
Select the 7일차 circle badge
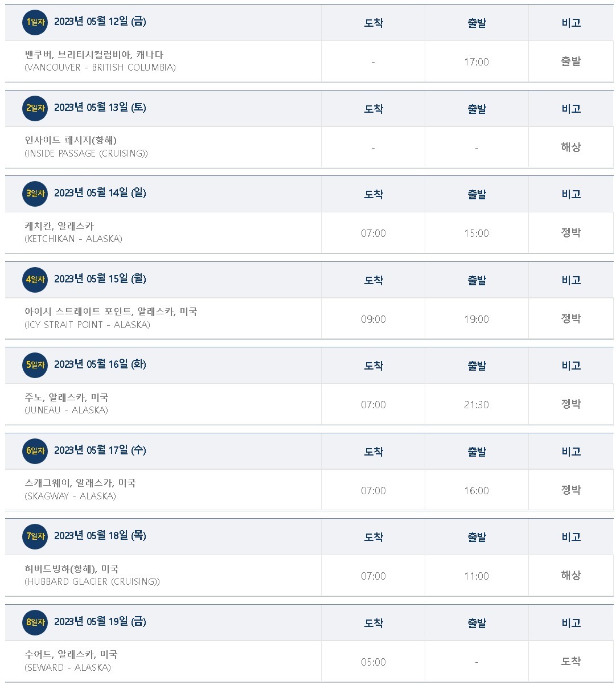[35, 536]
